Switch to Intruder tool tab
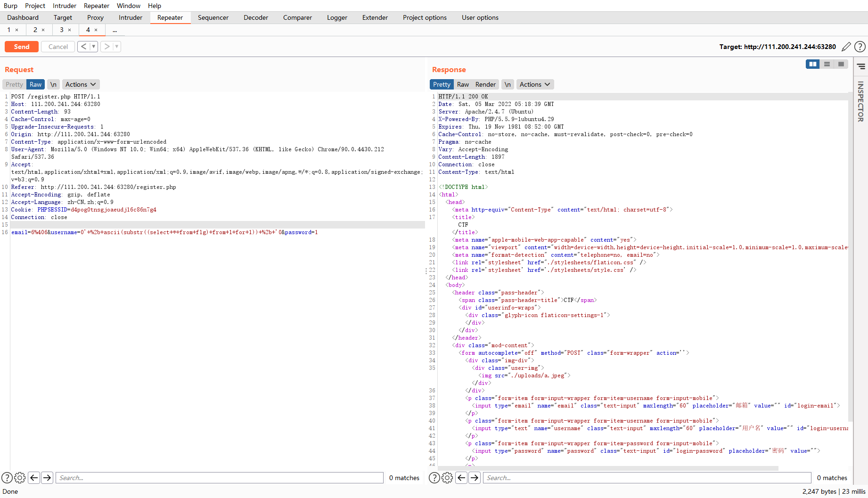 point(131,17)
